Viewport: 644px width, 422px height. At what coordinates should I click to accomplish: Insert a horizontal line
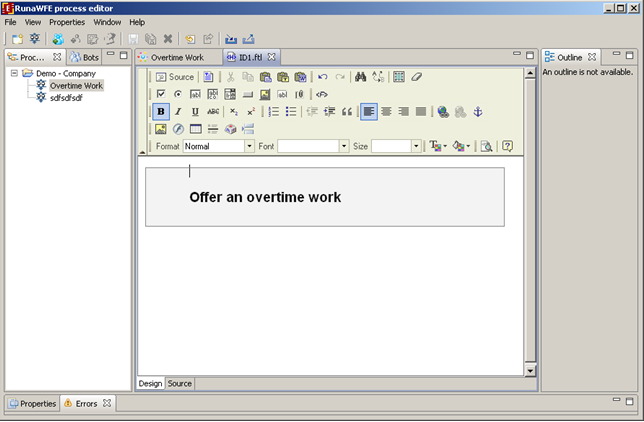[213, 129]
